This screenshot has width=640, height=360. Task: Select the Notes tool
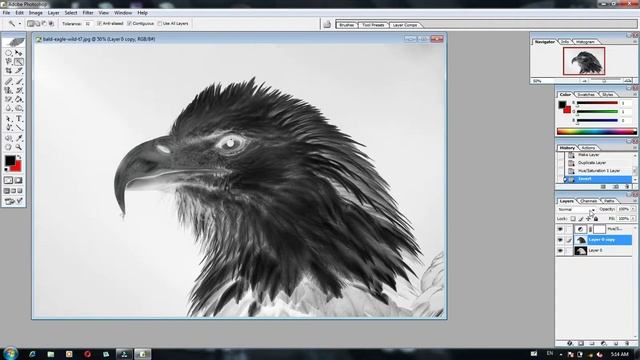point(8,138)
